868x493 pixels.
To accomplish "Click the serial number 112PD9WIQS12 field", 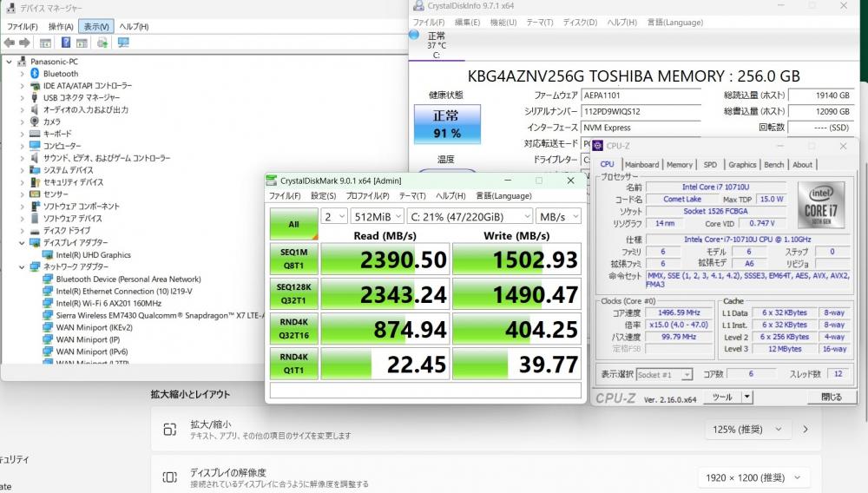I will pyautogui.click(x=641, y=111).
